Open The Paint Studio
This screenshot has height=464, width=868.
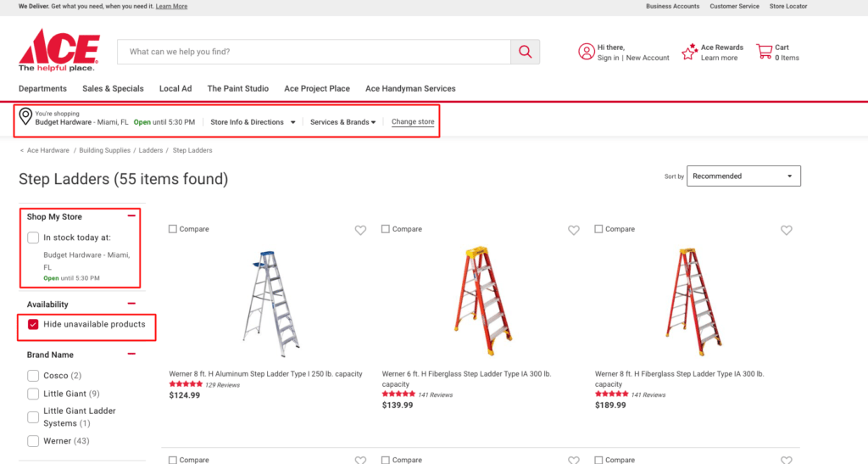tap(238, 88)
